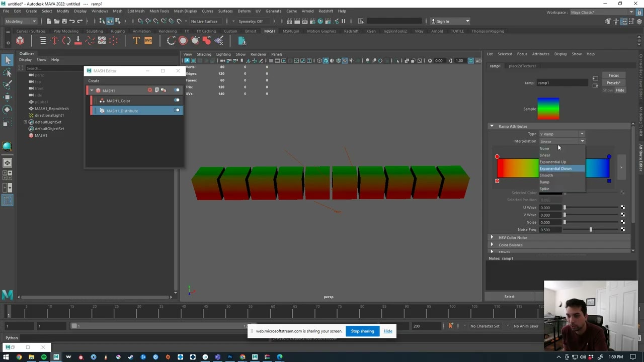
Task: Click the Save Scene icon
Action: point(64,21)
